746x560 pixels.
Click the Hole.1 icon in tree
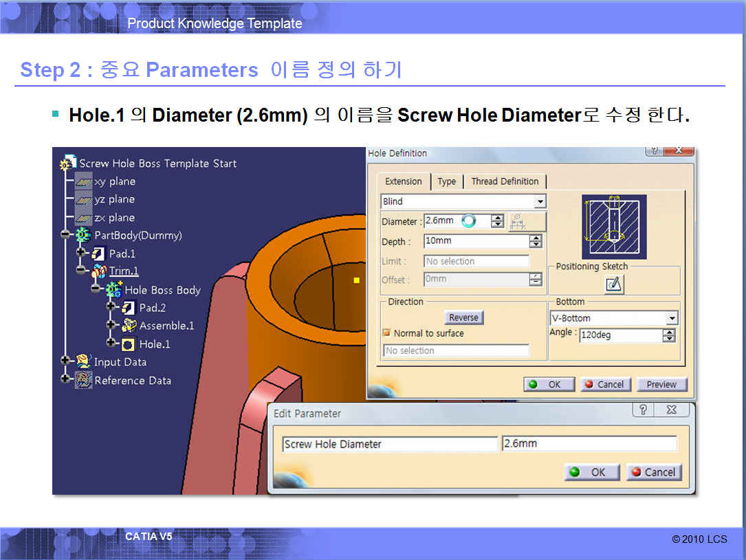click(x=128, y=344)
